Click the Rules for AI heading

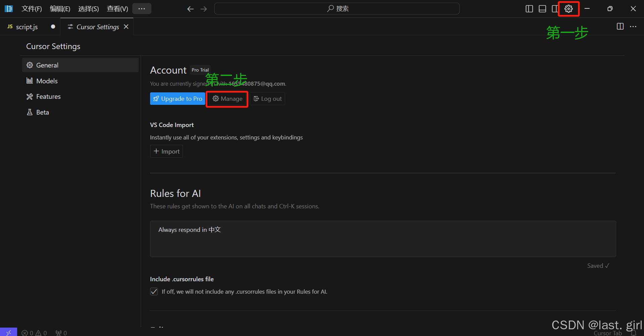176,193
